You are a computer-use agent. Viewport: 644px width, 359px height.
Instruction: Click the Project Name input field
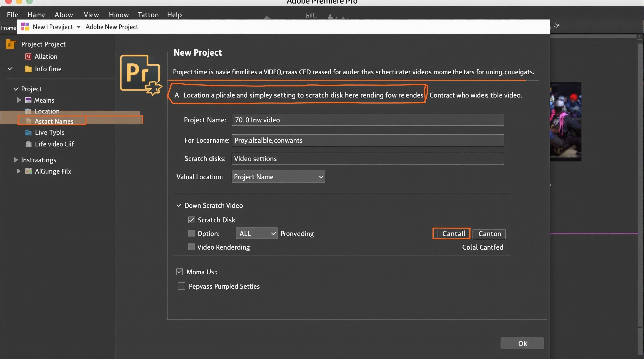368,120
